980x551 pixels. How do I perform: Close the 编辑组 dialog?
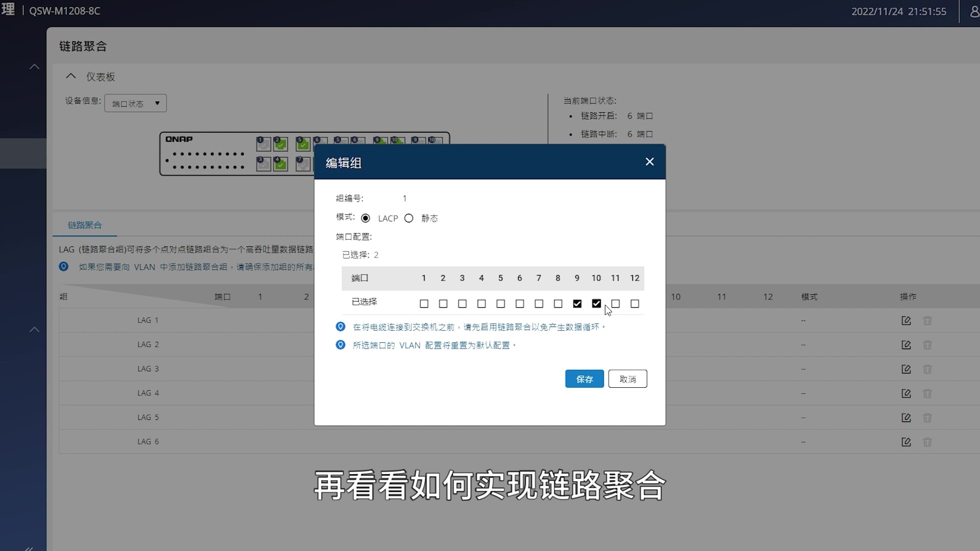pyautogui.click(x=649, y=162)
